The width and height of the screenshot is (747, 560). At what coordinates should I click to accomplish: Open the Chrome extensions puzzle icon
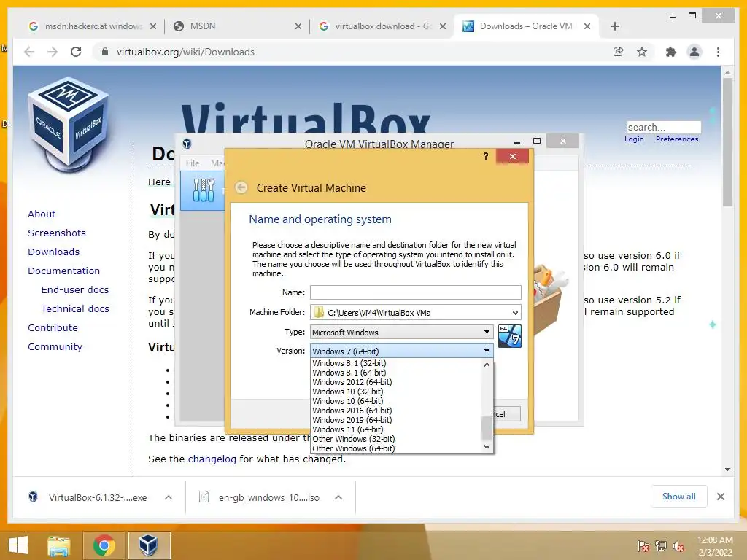click(x=671, y=52)
